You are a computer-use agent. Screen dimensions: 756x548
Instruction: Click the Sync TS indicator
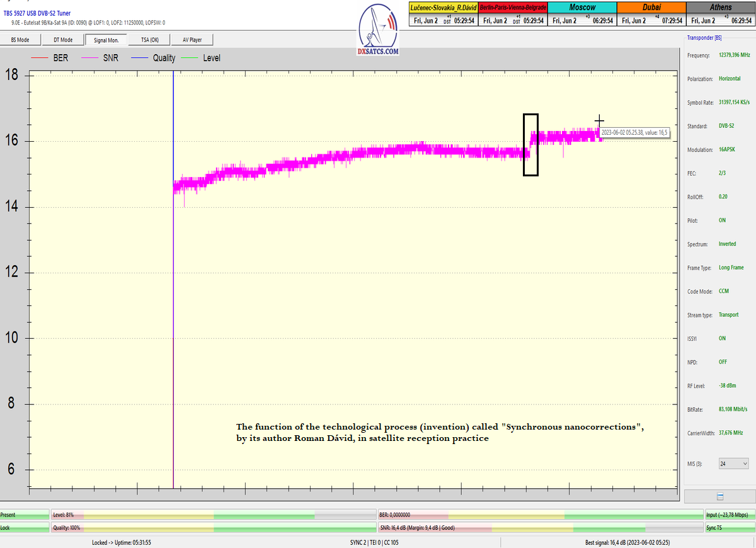[730, 528]
